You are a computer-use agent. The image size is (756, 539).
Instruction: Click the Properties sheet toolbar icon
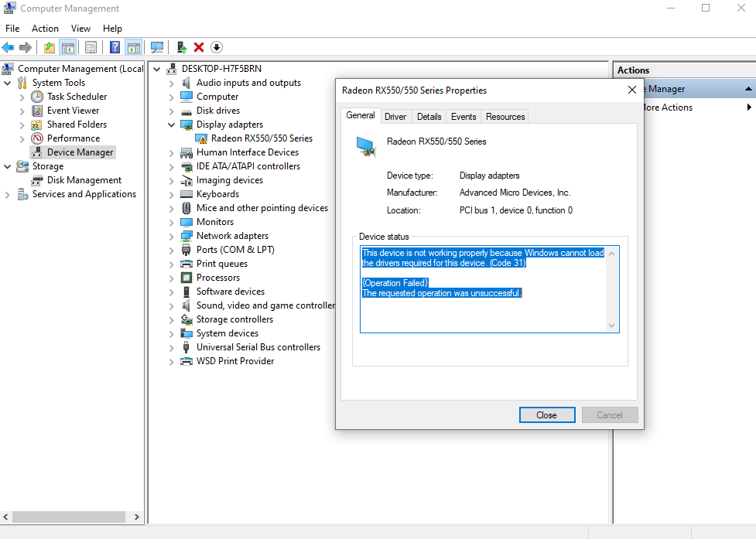coord(91,47)
